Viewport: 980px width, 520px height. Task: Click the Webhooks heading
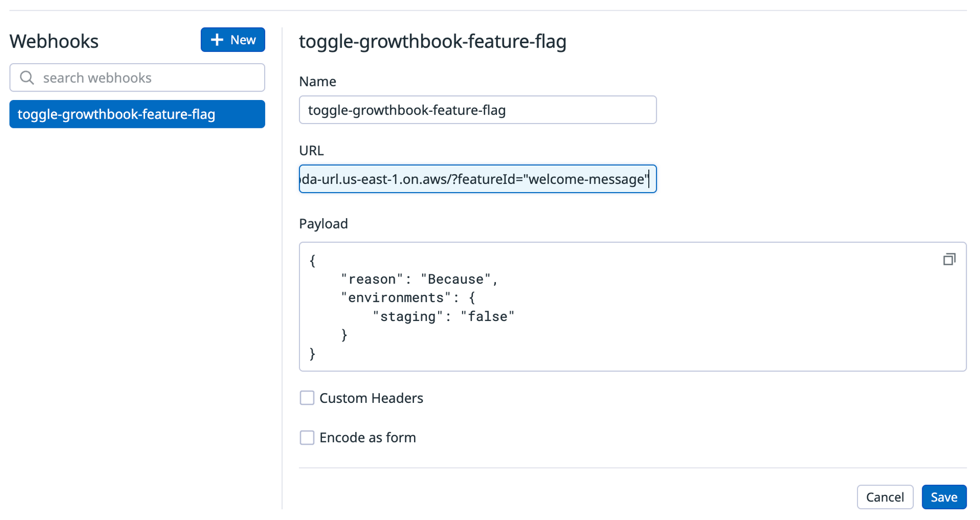point(54,41)
